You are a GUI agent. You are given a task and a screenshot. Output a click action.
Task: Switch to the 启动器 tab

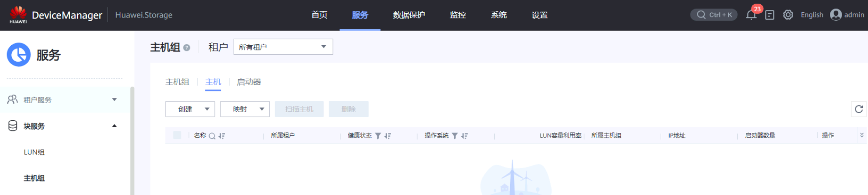pyautogui.click(x=249, y=82)
